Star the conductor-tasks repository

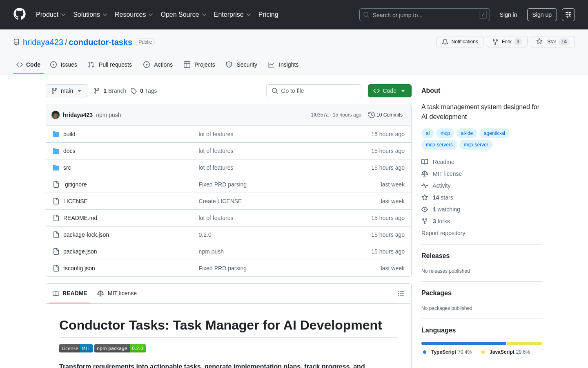point(552,42)
